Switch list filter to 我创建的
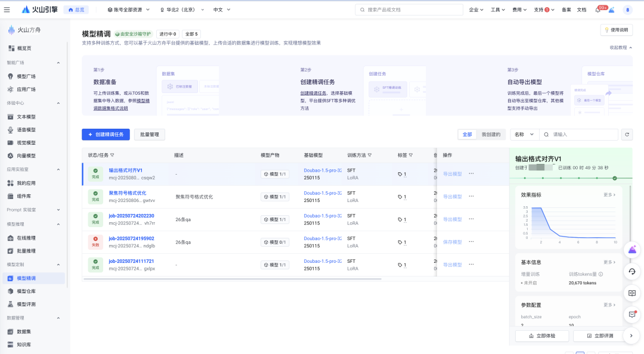The image size is (644, 354). coord(491,135)
